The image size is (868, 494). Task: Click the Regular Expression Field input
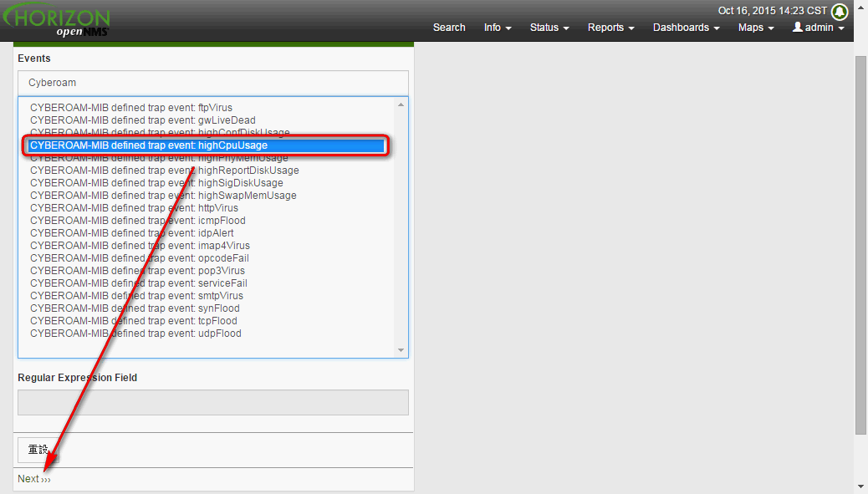tap(213, 402)
